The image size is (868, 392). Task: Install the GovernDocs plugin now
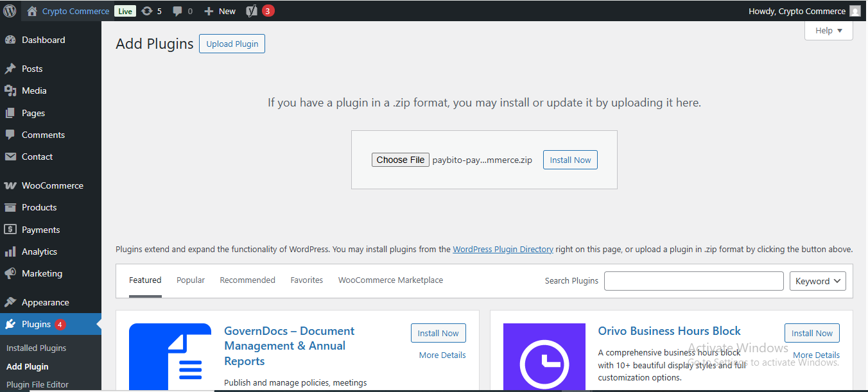[x=438, y=333]
